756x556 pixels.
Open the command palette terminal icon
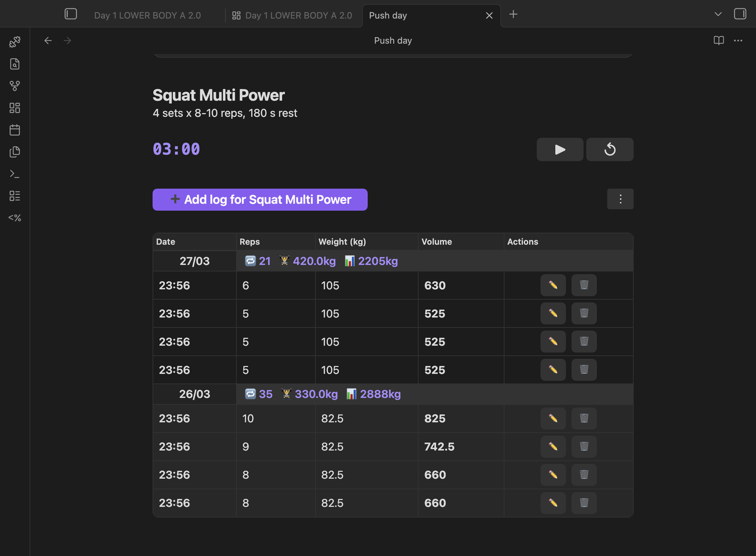(15, 174)
